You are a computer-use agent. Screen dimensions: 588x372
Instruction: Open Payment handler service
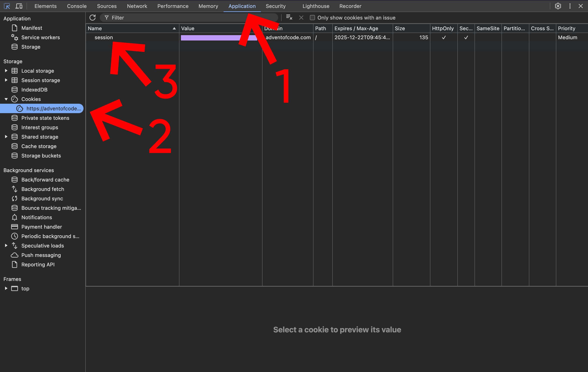pyautogui.click(x=42, y=227)
